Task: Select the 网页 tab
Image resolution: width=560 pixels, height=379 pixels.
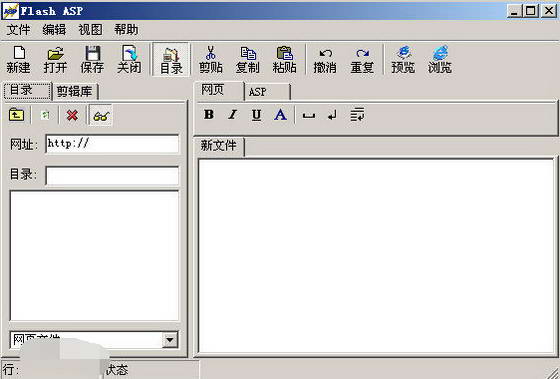Action: pyautogui.click(x=219, y=90)
